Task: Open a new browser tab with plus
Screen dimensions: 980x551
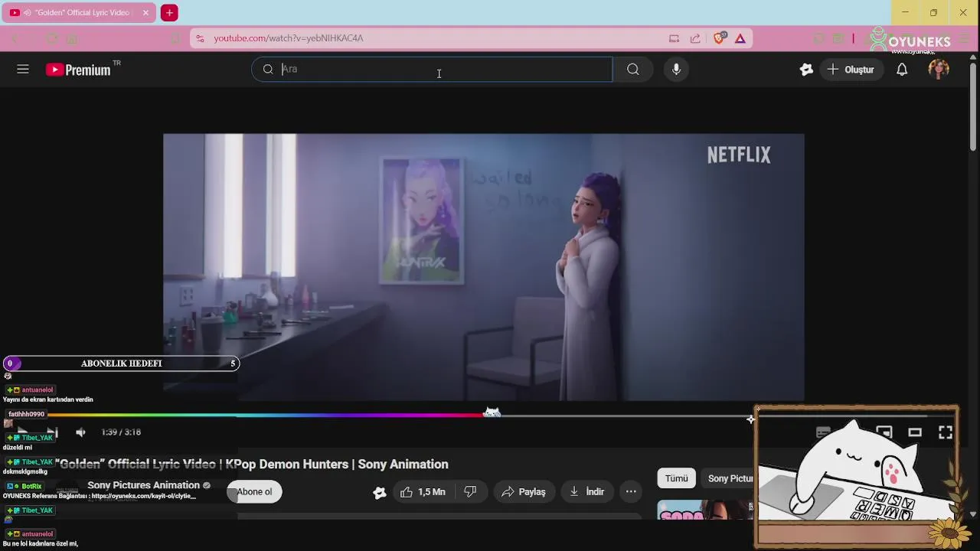Action: 169,13
